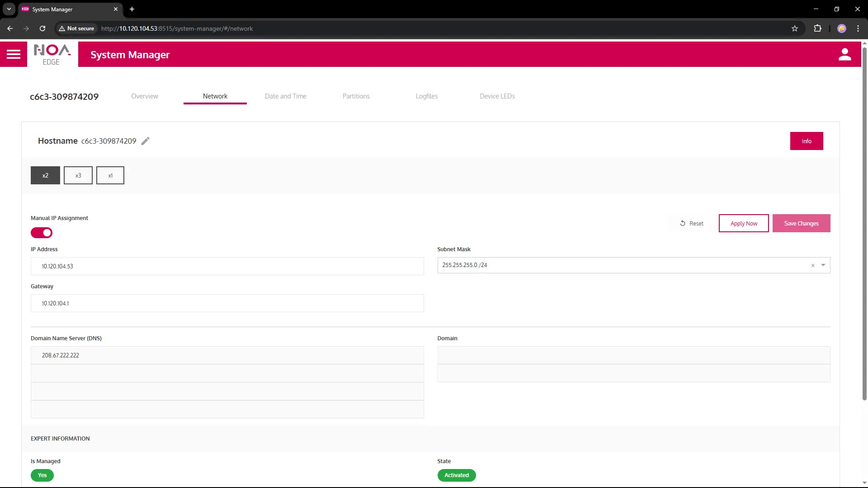Edit the hostname using the pencil icon

146,141
